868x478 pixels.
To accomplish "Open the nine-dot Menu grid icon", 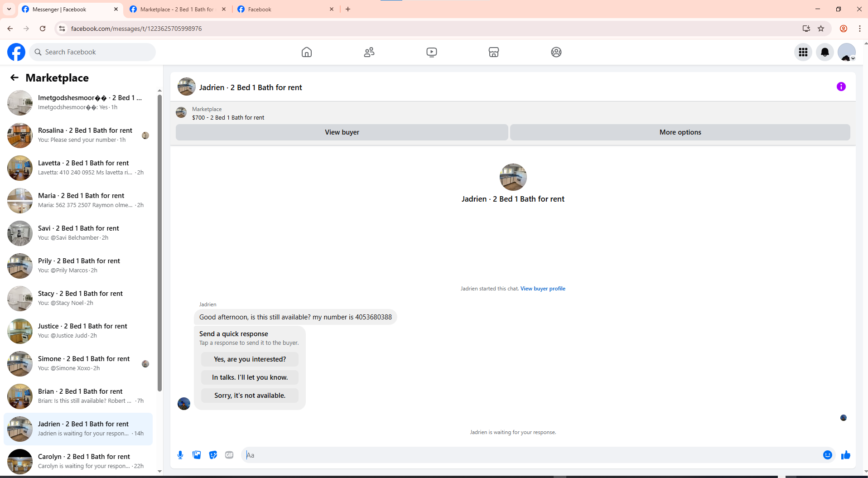I will coord(803,52).
